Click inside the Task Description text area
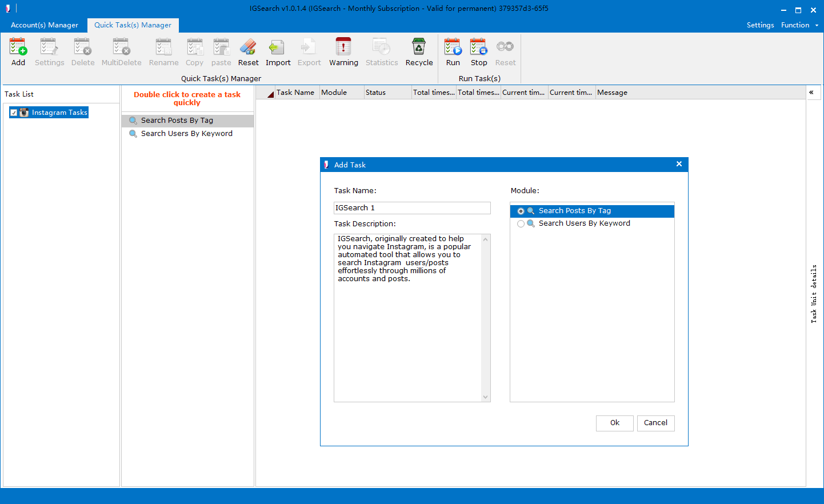This screenshot has height=504, width=824. tap(408, 318)
